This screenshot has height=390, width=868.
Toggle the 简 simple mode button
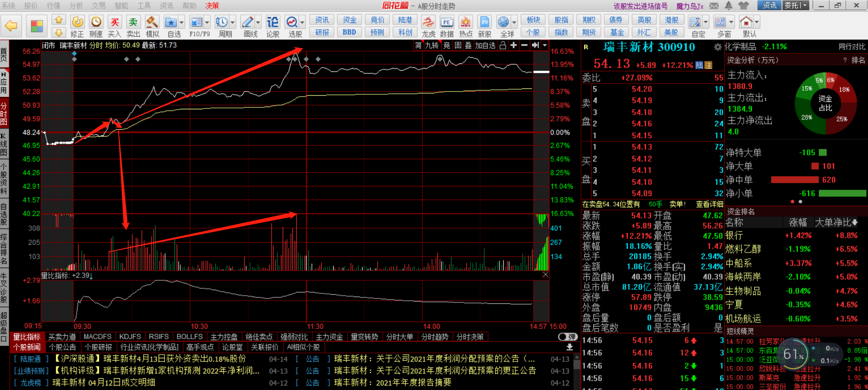pos(418,45)
